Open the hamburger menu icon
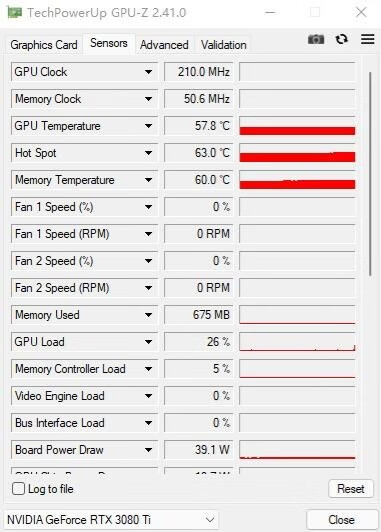The height and width of the screenshot is (532, 381). 367,39
